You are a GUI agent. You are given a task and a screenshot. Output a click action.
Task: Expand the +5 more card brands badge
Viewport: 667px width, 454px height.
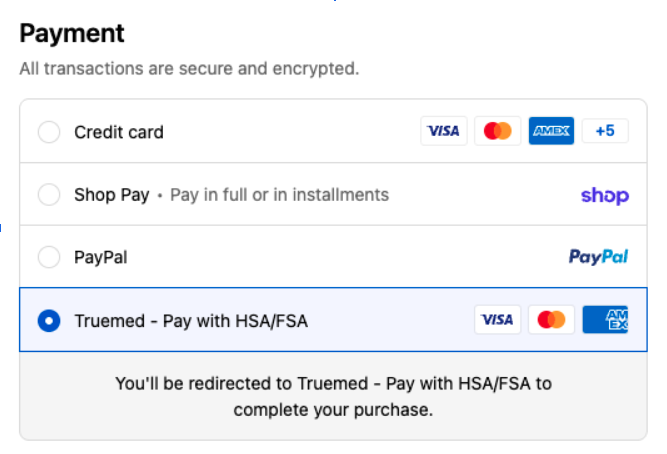(x=604, y=131)
